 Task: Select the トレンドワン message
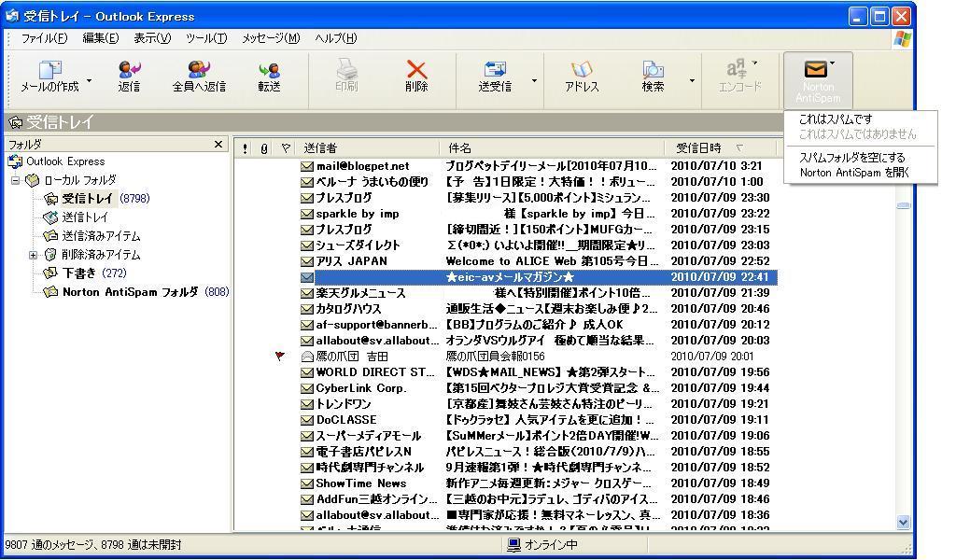click(x=537, y=404)
